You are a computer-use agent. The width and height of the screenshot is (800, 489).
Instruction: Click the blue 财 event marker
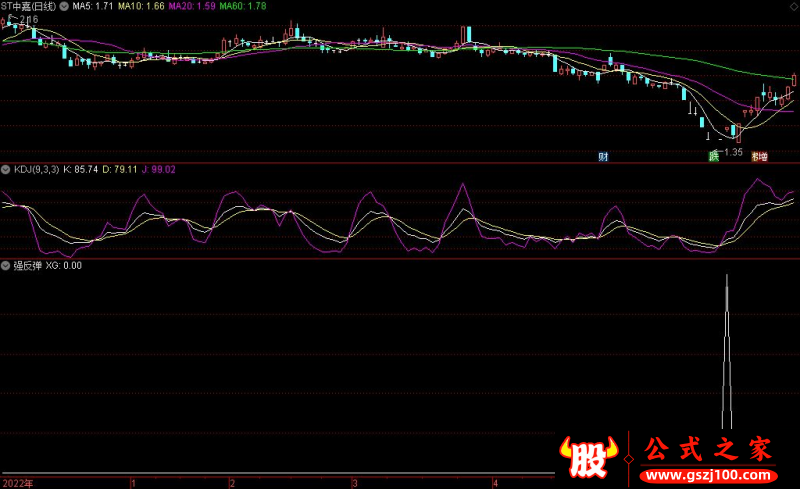(603, 156)
